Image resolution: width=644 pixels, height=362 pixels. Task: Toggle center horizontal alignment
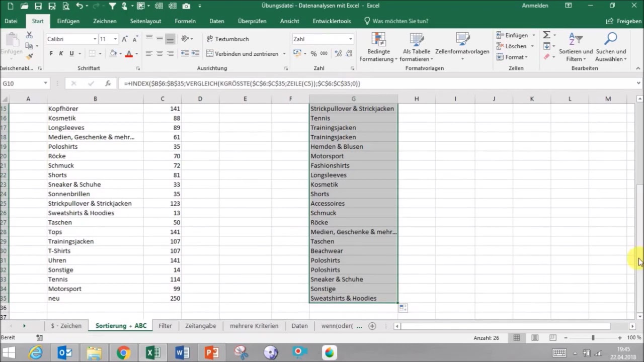159,53
